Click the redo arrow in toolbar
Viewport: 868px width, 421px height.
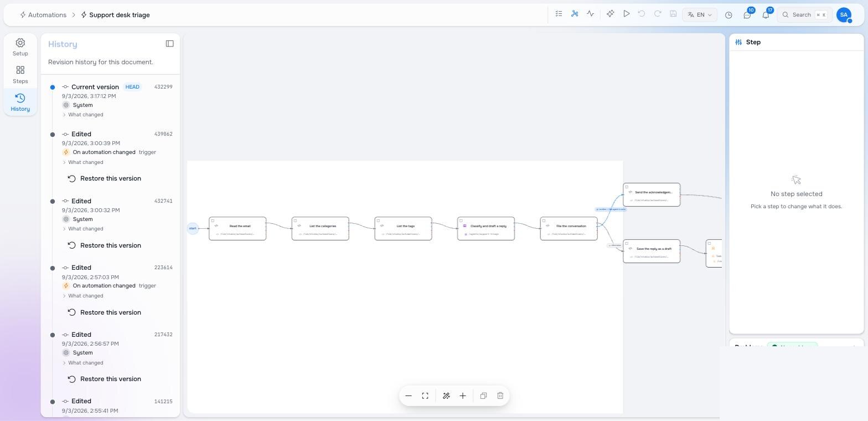point(658,14)
